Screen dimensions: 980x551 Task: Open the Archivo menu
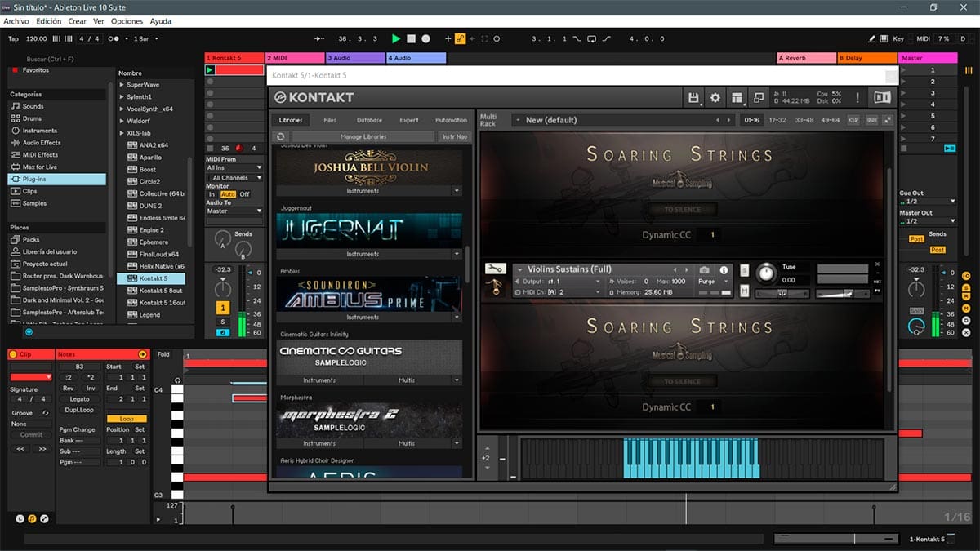16,21
